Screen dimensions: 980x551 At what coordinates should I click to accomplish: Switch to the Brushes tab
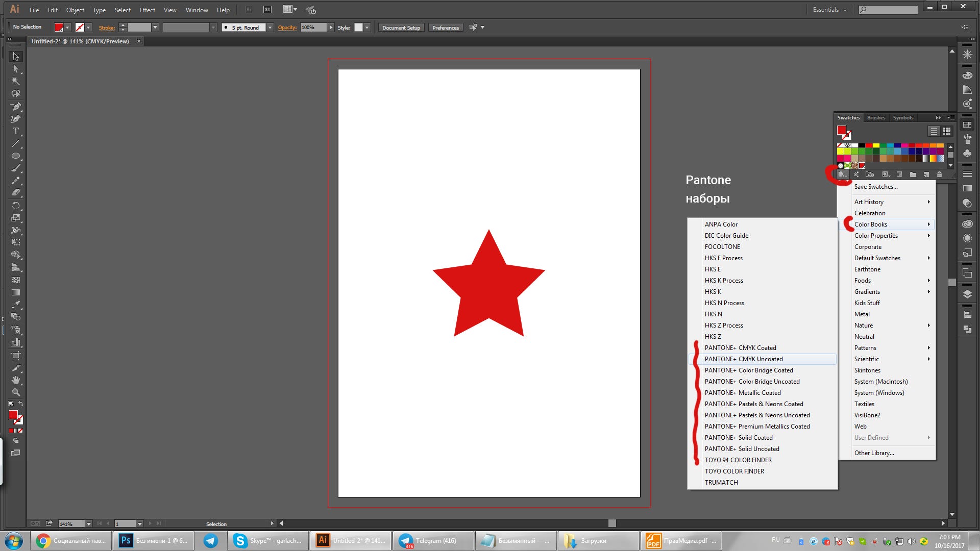coord(876,118)
